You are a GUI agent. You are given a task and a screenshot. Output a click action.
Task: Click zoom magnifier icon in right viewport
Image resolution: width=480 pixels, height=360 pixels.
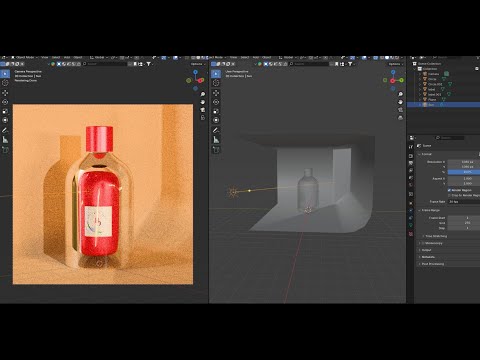[400, 94]
